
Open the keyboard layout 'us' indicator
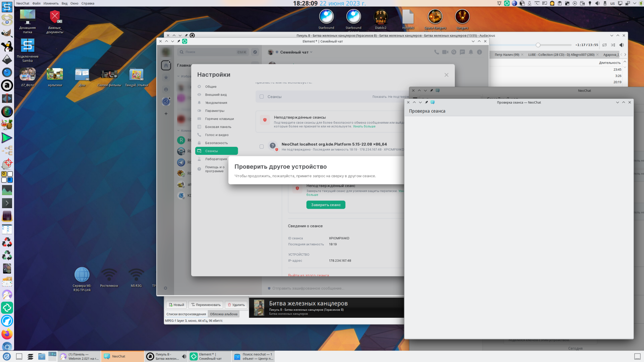612,3
